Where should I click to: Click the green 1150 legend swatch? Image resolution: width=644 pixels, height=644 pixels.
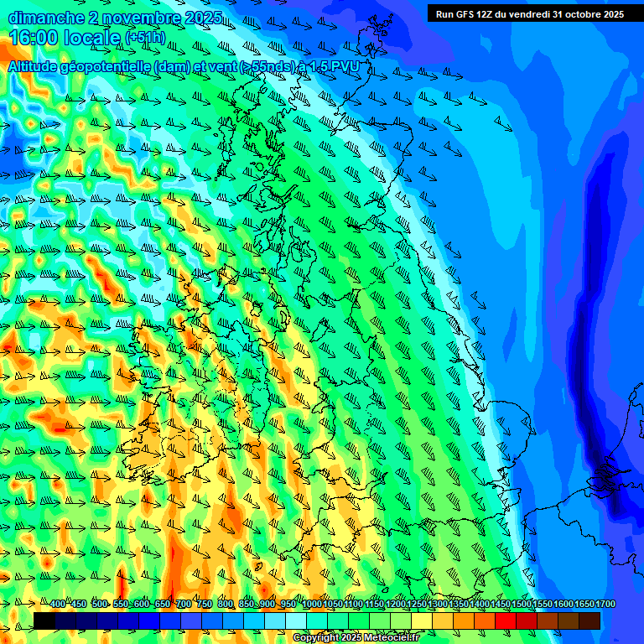[359, 621]
